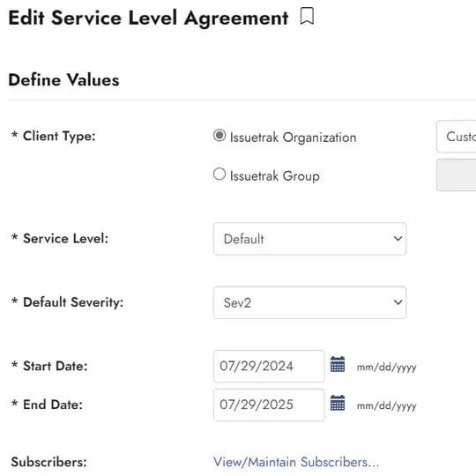
Task: Open the Start Date calendar picker
Action: pos(338,364)
